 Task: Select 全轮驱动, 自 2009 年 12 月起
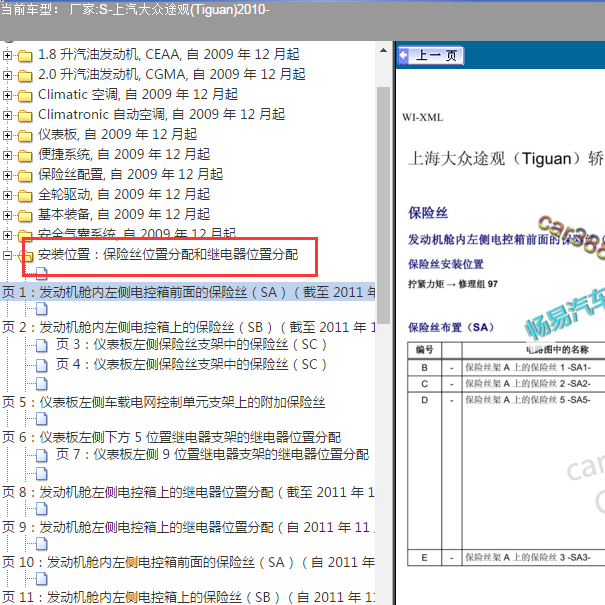(124, 194)
